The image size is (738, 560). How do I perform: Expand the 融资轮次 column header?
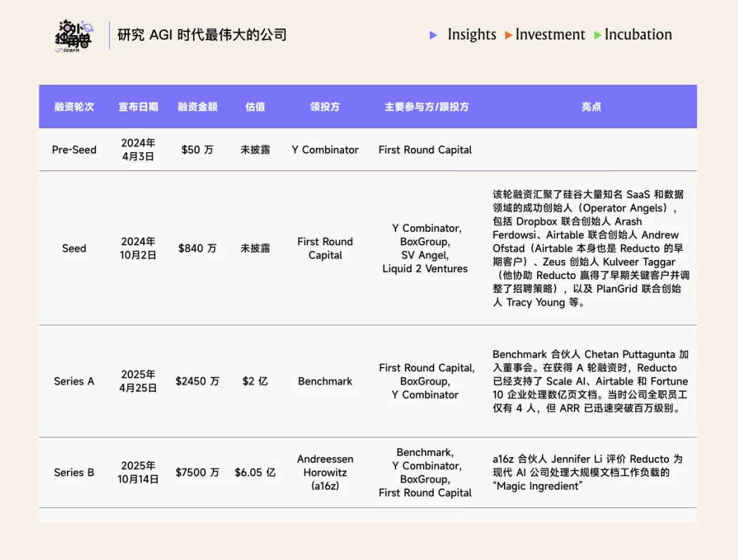point(74,106)
